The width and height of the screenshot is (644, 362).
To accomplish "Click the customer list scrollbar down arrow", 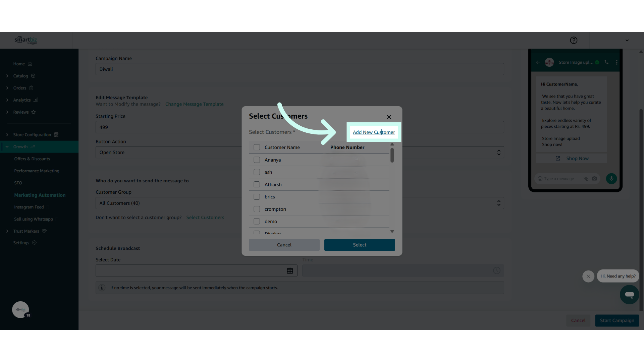I will tap(392, 232).
